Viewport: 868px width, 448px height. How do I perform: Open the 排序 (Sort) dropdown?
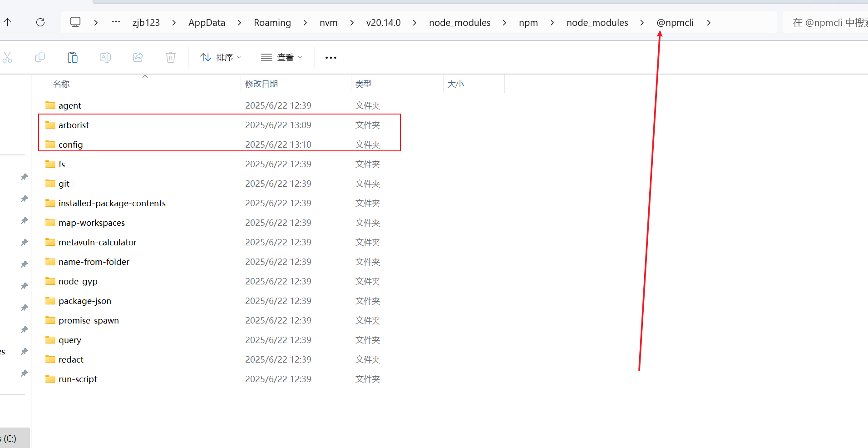click(x=221, y=57)
